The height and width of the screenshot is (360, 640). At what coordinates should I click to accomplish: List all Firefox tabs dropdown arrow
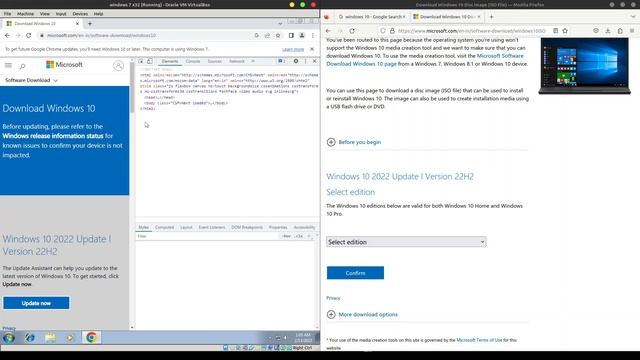coord(633,17)
